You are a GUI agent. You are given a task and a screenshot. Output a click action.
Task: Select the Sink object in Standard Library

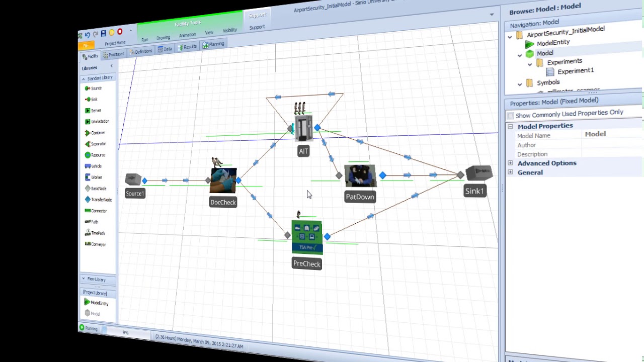[x=91, y=100]
